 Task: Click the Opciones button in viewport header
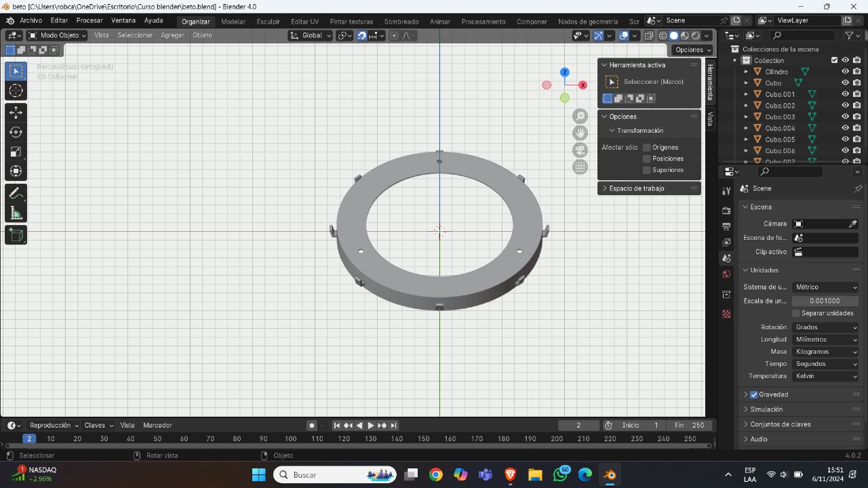pyautogui.click(x=692, y=49)
